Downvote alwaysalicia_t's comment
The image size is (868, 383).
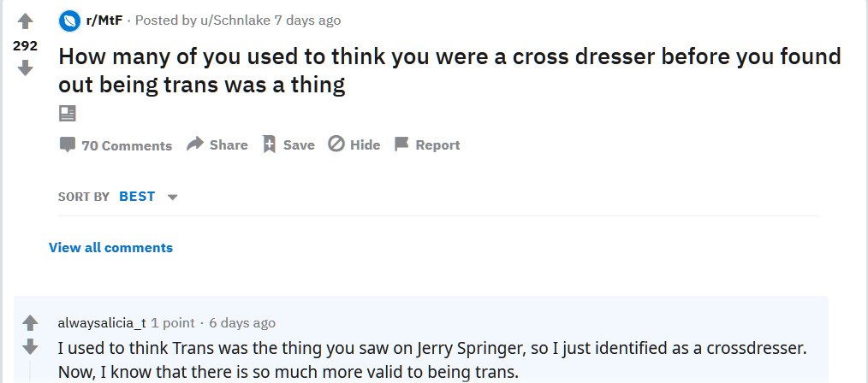point(30,346)
